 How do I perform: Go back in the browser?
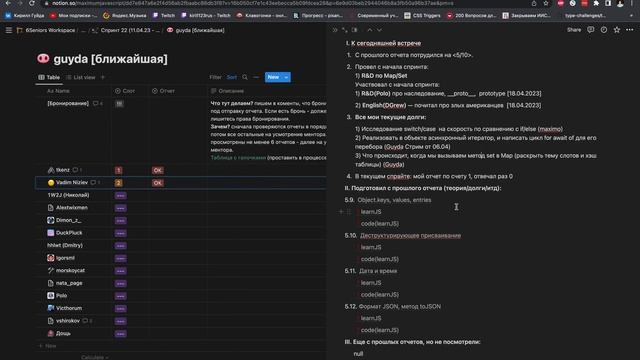[8, 3]
